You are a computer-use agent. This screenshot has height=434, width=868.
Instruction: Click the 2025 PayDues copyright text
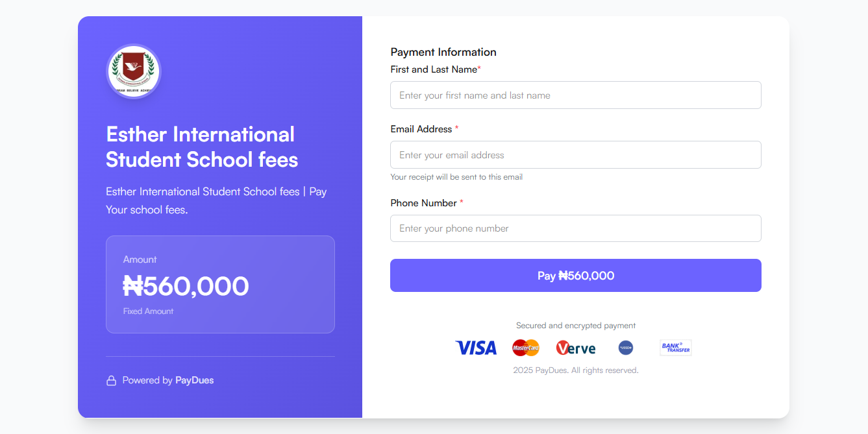[x=575, y=370]
